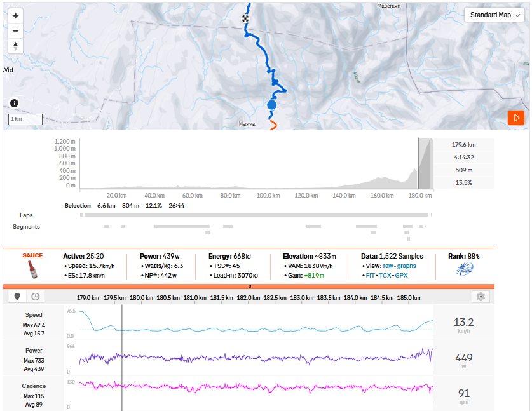Open the data graphs link

coord(407,266)
